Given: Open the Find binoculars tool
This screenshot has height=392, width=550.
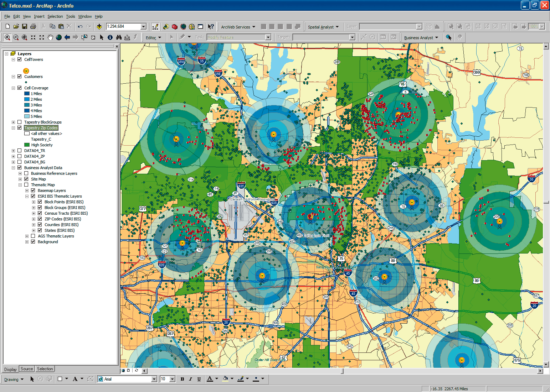Looking at the screenshot, I should coord(119,37).
